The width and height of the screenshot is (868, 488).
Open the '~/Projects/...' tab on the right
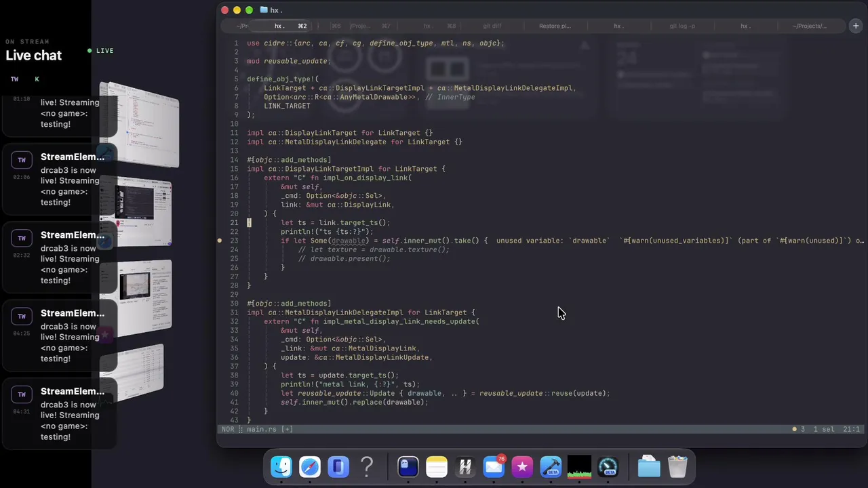810,26
